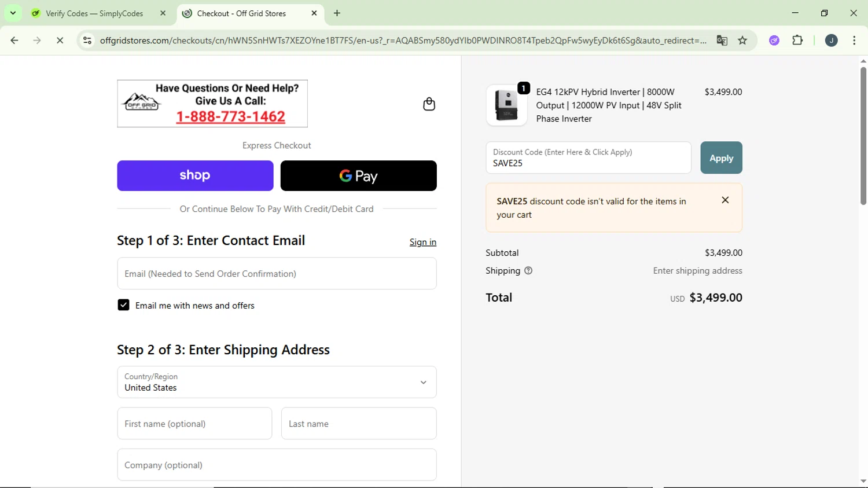
Task: Click the 1-888-773-1462 phone number
Action: click(x=230, y=116)
